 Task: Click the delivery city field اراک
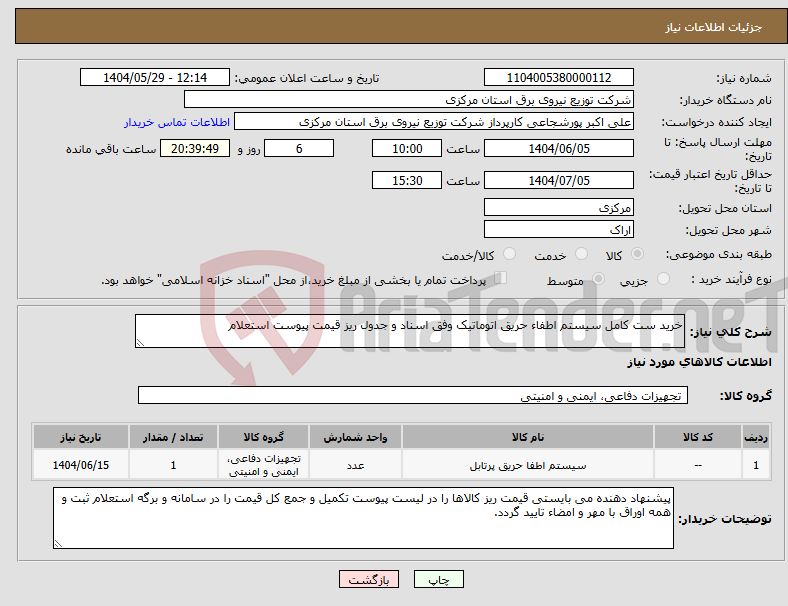pos(558,229)
